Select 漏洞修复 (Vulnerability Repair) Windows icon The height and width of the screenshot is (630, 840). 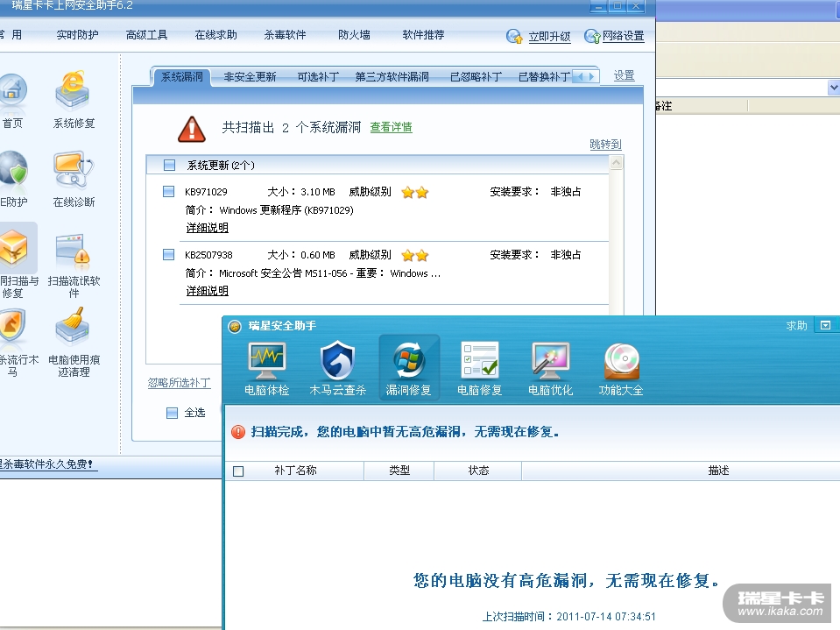[409, 360]
